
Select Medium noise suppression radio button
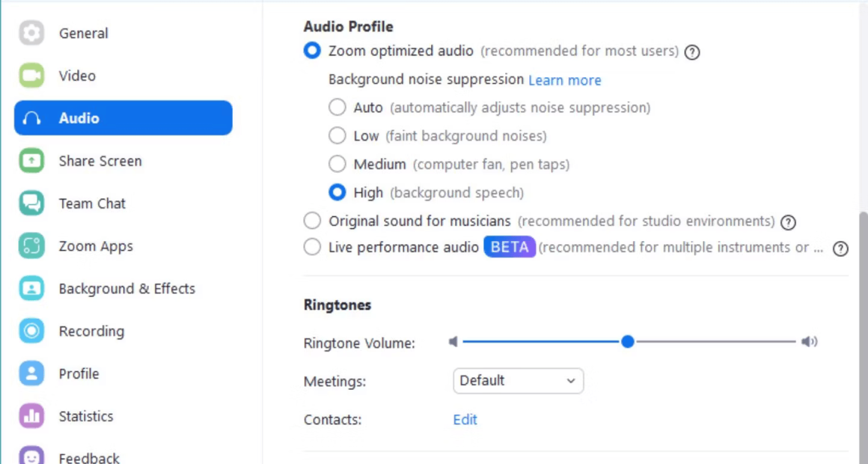[337, 164]
